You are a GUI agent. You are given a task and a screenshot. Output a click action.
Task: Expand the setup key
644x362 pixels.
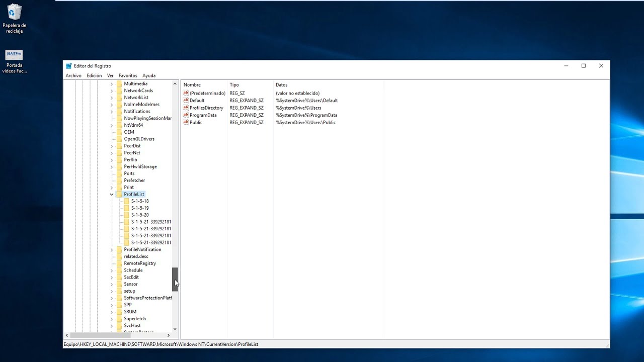tap(112, 291)
